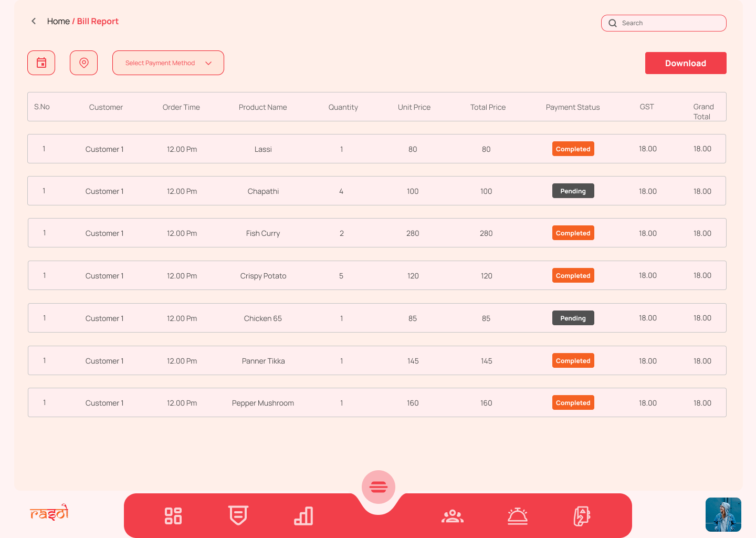Click the Pending status badge for Chapathi
Screen dimensions: 756x538
pyautogui.click(x=573, y=191)
